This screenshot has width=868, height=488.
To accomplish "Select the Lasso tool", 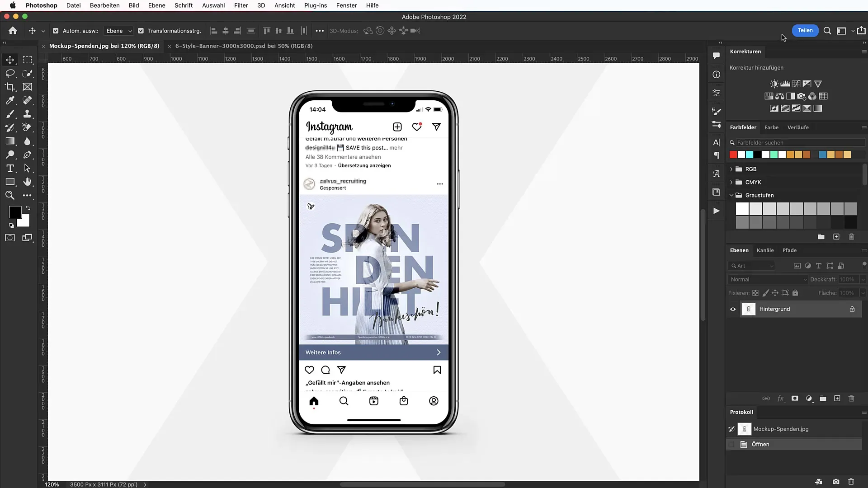I will coord(9,73).
